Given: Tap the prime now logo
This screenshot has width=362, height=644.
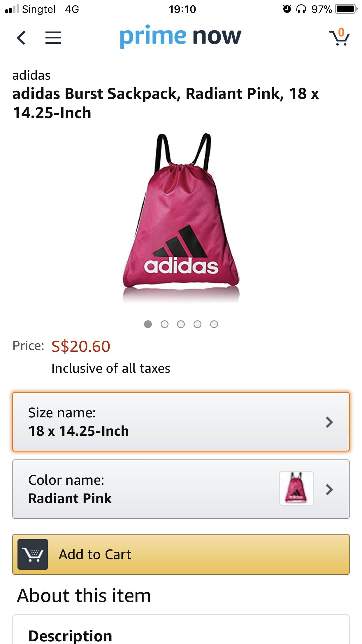Looking at the screenshot, I should point(181,36).
